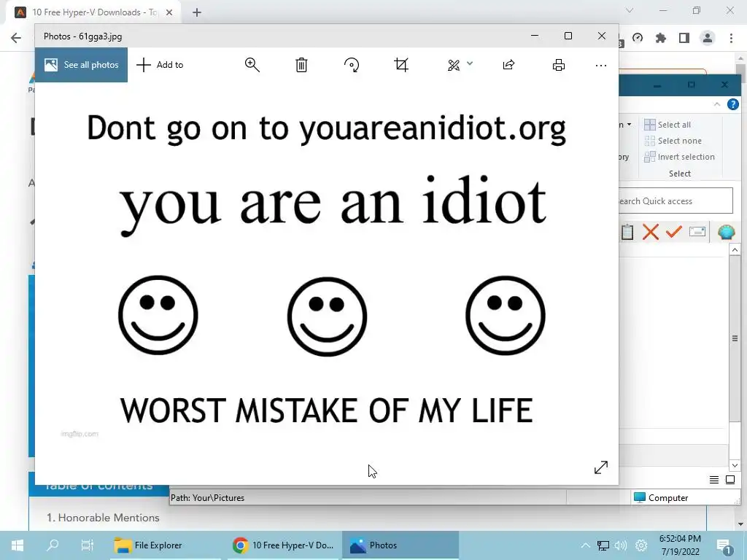Screen dimensions: 747x560
Task: Switch to large icons view icon
Action: pyautogui.click(x=730, y=480)
